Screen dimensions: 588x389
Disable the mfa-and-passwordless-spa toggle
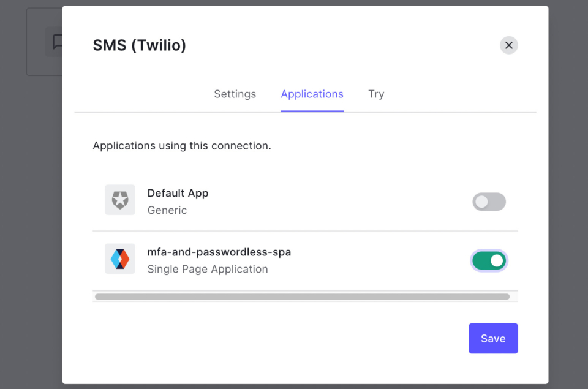coord(489,260)
